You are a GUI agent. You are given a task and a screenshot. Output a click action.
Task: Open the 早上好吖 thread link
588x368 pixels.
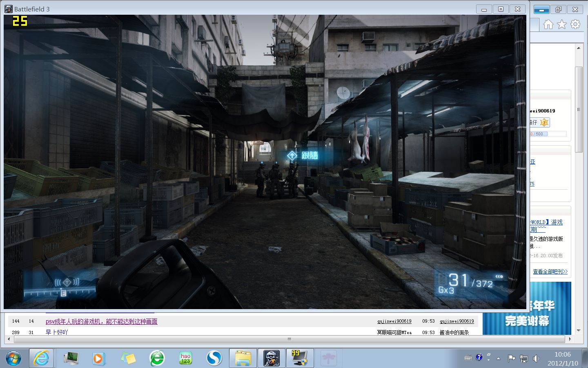click(57, 332)
